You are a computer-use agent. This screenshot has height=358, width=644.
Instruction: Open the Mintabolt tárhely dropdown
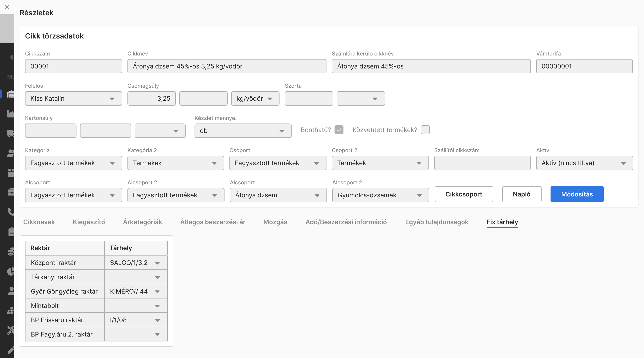[x=136, y=306]
